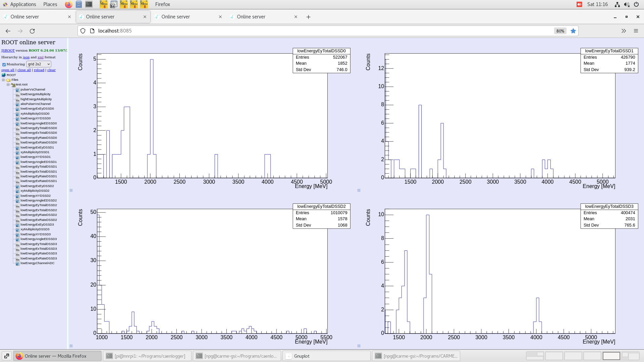Click the Files folder icon
This screenshot has height=362, width=644.
pyautogui.click(x=8, y=80)
